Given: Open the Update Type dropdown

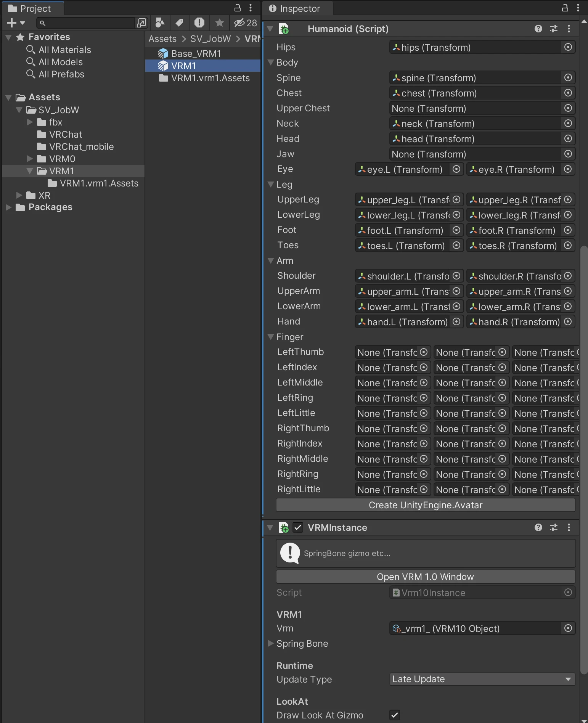Looking at the screenshot, I should pyautogui.click(x=482, y=680).
